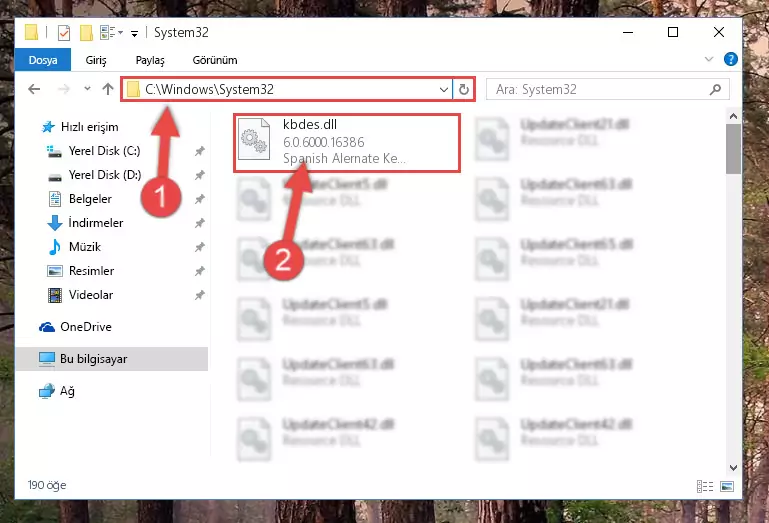Navigate forward with the forward arrow
Viewport: 769px width, 523px height.
click(63, 89)
